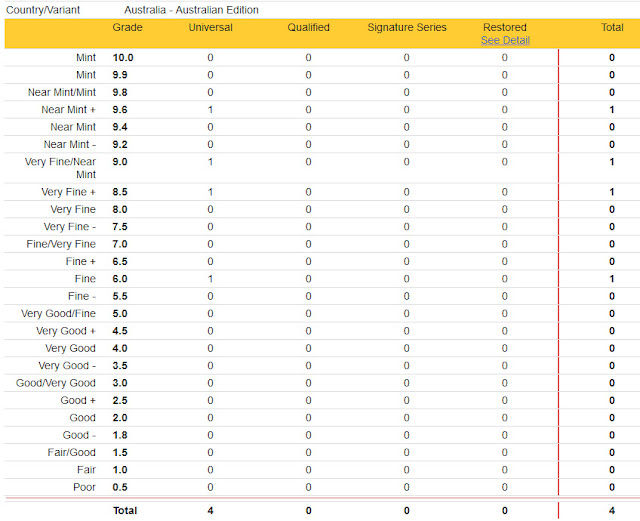640x521 pixels.
Task: Click the Total value in the 6.0 row
Action: [611, 279]
